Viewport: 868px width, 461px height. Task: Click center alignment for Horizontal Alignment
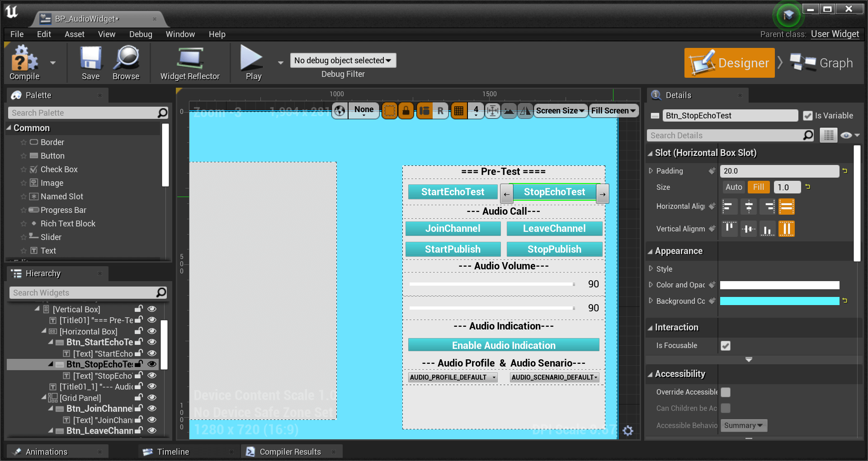click(749, 207)
